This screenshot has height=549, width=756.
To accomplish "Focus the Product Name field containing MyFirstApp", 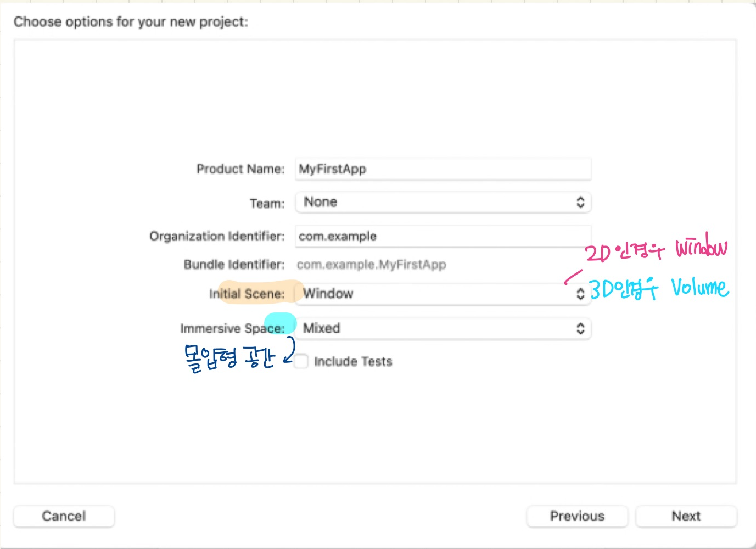I will 443,169.
